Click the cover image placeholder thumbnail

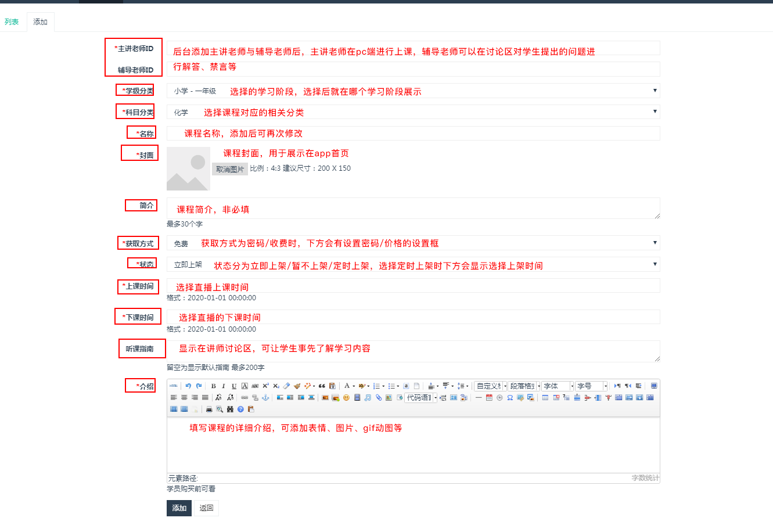188,168
